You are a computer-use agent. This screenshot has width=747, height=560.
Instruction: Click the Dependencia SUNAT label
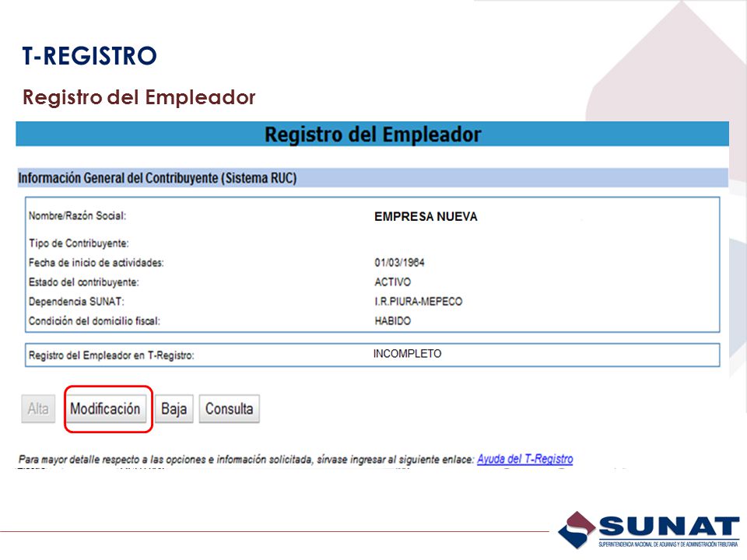76,302
